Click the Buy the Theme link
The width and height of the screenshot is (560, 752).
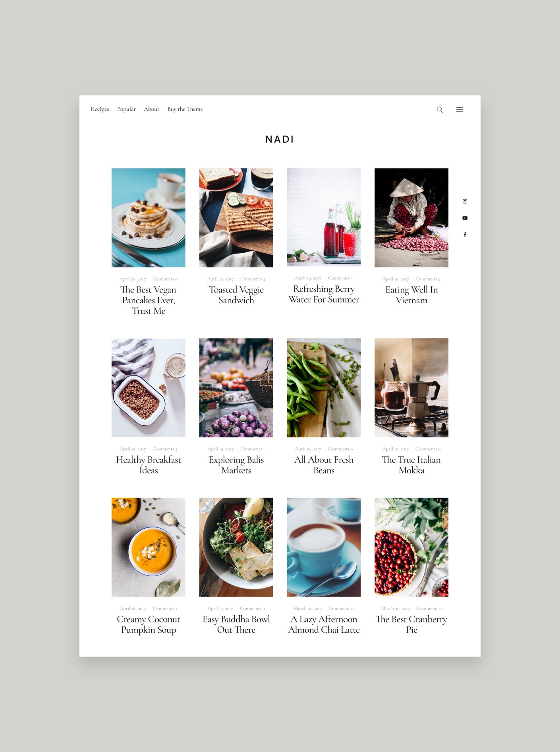185,109
